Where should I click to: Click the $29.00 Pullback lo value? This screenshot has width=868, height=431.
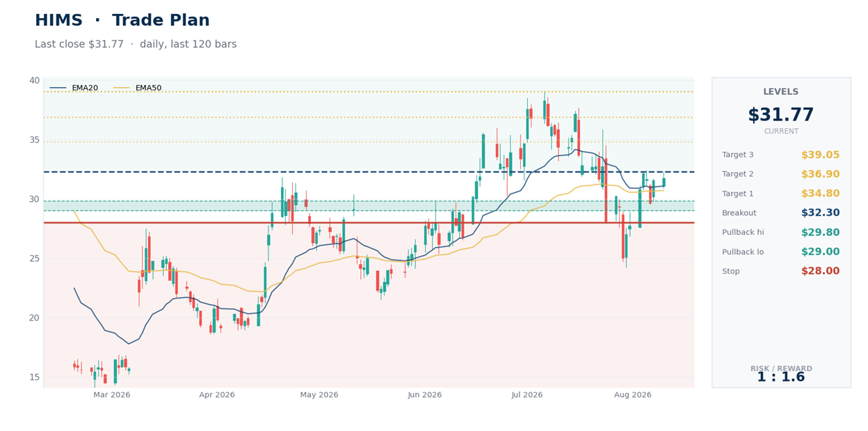[x=820, y=252]
